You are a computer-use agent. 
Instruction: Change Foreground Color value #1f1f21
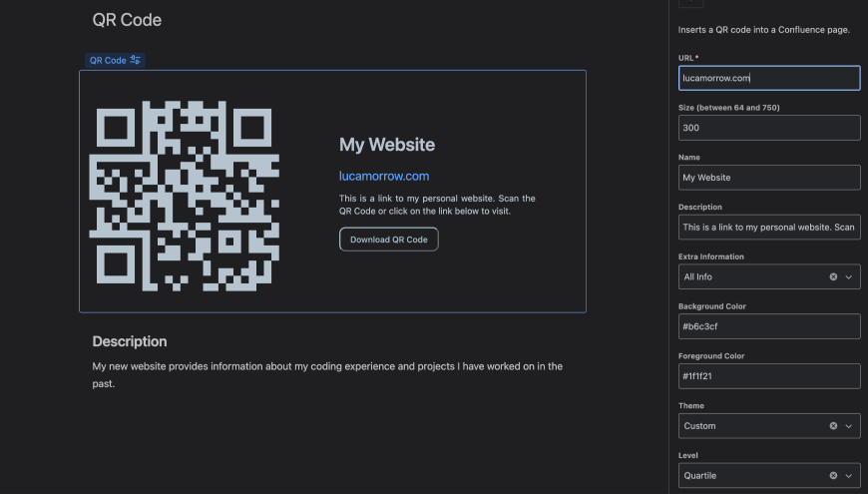769,376
